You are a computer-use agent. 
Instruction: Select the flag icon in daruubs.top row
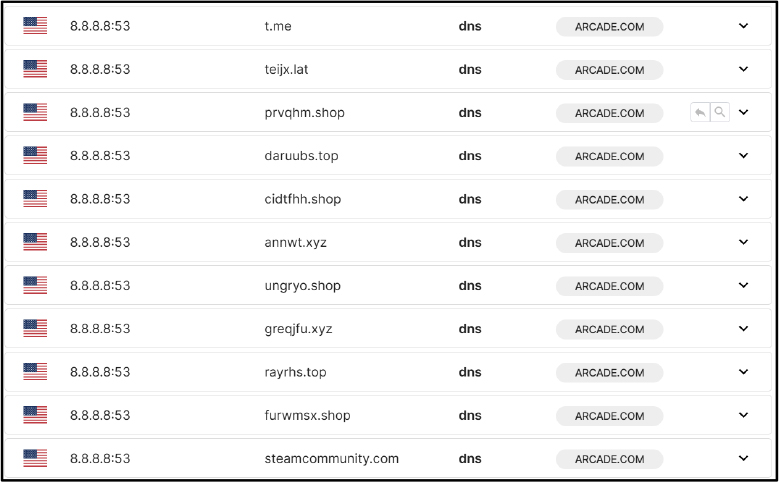click(x=35, y=156)
